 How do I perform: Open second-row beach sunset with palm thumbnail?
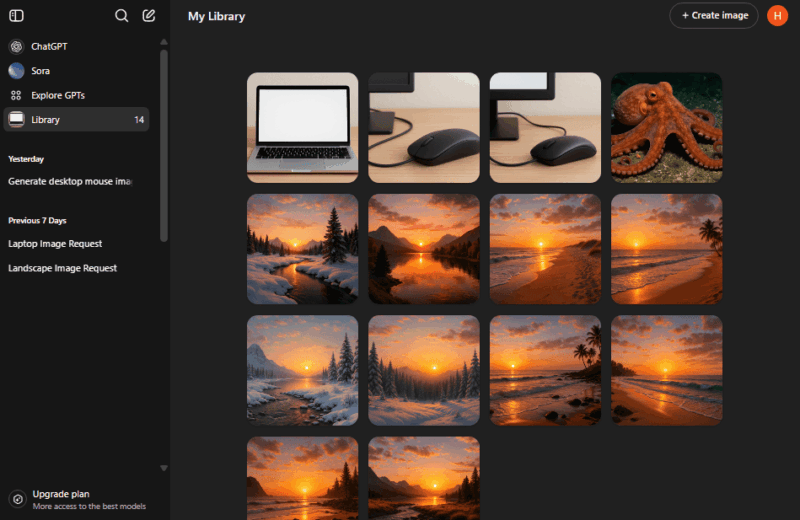point(667,249)
